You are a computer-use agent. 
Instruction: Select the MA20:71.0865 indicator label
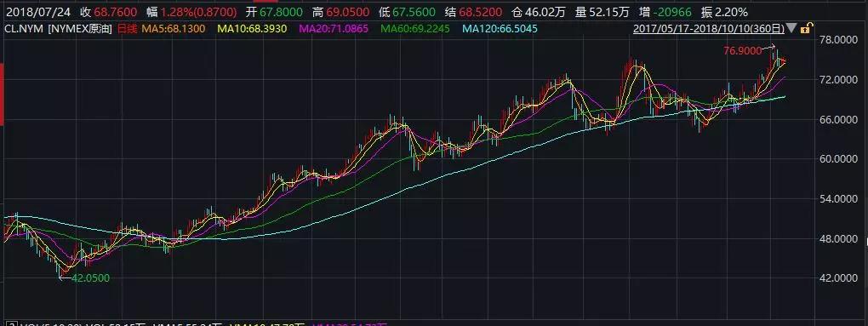pos(334,29)
